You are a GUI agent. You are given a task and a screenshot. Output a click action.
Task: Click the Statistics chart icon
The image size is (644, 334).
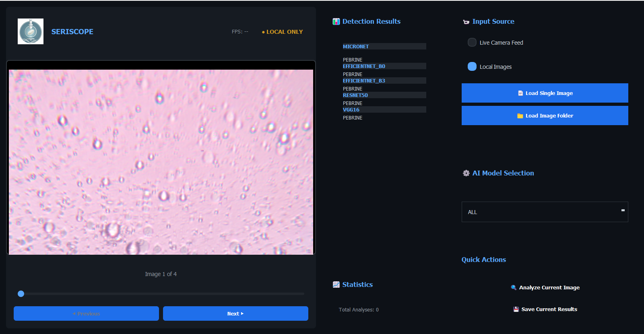336,285
